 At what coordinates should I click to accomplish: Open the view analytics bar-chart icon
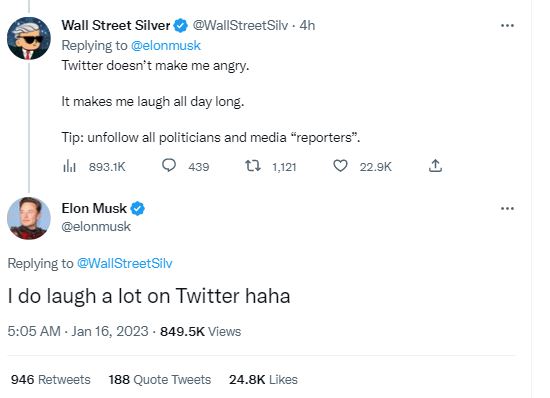coord(69,166)
